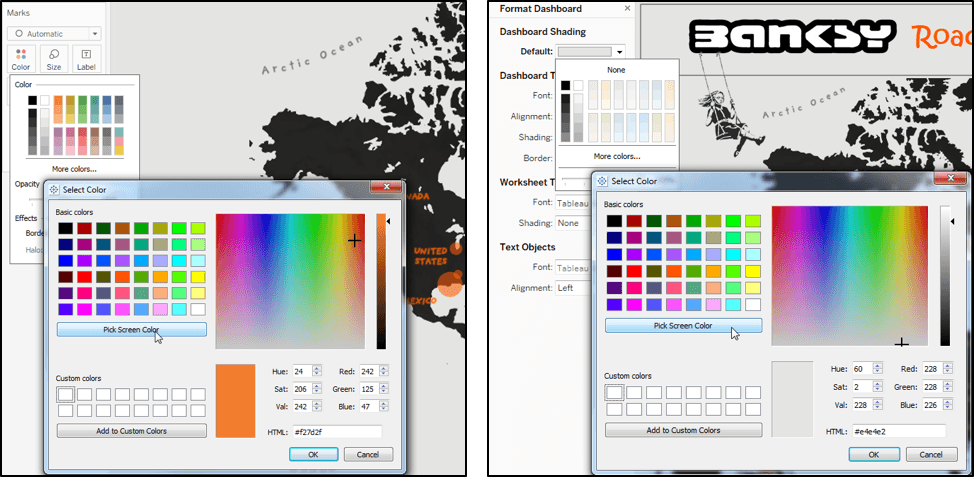The height and width of the screenshot is (477, 974).
Task: Click the UNITED STATES label on the map
Action: tap(430, 255)
